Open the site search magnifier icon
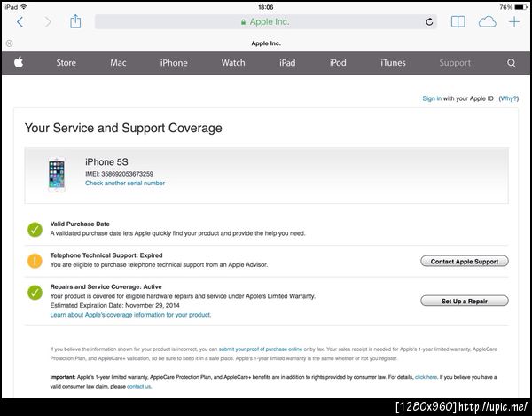Image resolution: width=532 pixels, height=416 pixels. click(512, 63)
